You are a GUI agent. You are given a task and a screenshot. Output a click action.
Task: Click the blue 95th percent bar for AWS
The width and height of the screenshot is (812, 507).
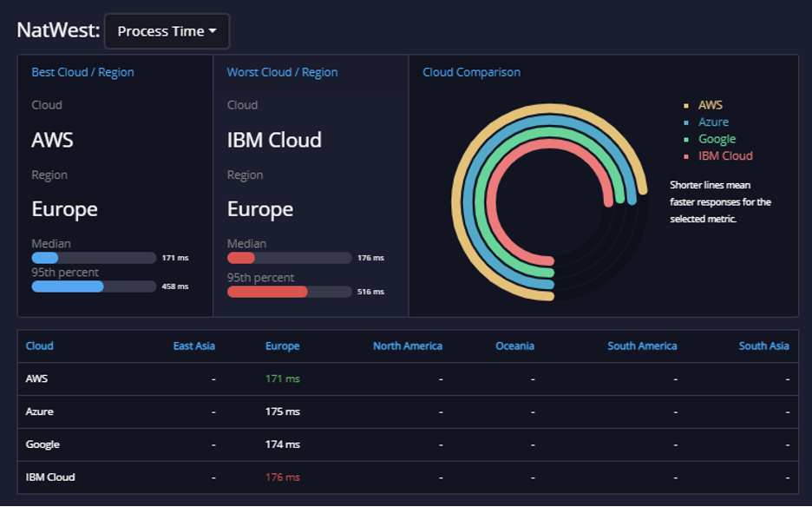(x=68, y=286)
